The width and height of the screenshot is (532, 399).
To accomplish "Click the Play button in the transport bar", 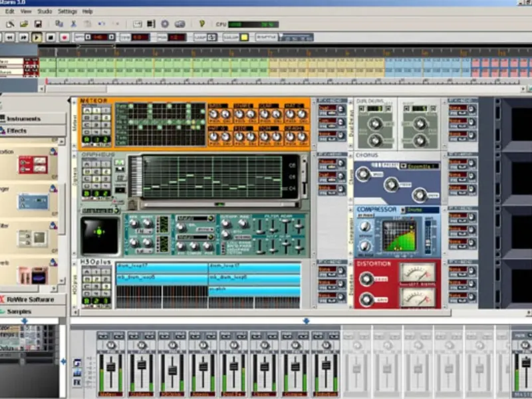I will [36, 37].
